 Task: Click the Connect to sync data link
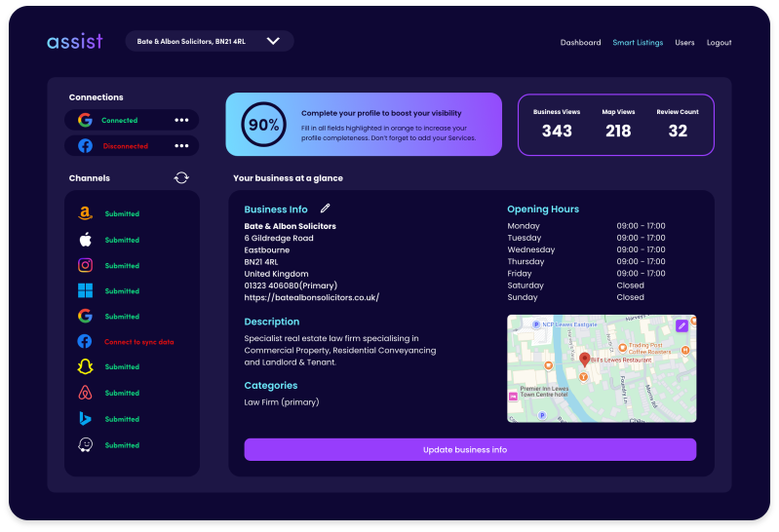tap(139, 342)
